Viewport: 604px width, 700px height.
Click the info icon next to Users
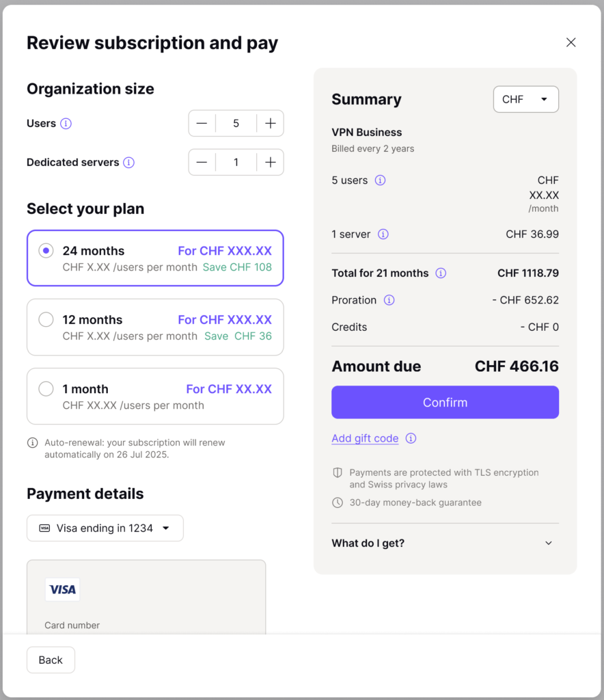66,124
